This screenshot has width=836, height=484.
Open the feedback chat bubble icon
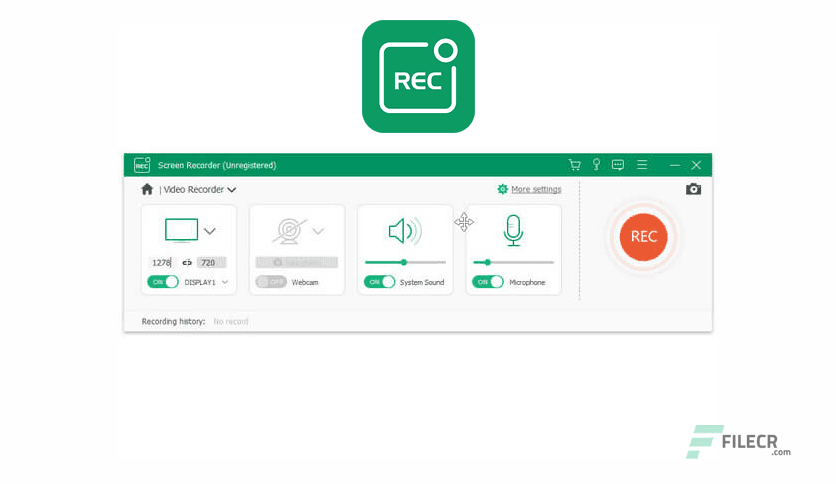618,165
